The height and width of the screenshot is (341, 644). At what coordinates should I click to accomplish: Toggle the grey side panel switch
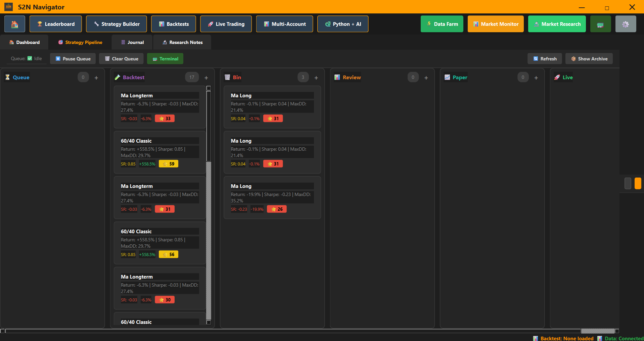tap(628, 184)
